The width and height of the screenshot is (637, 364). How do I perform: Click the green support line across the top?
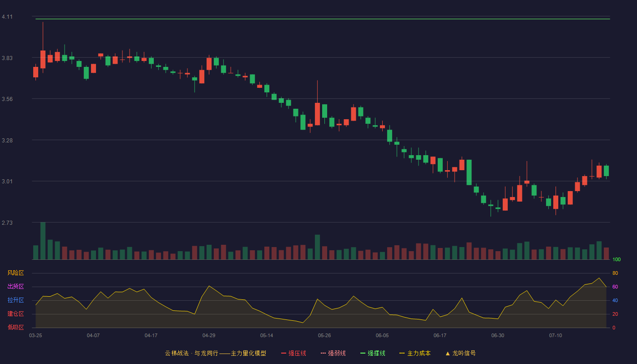tap(323, 19)
